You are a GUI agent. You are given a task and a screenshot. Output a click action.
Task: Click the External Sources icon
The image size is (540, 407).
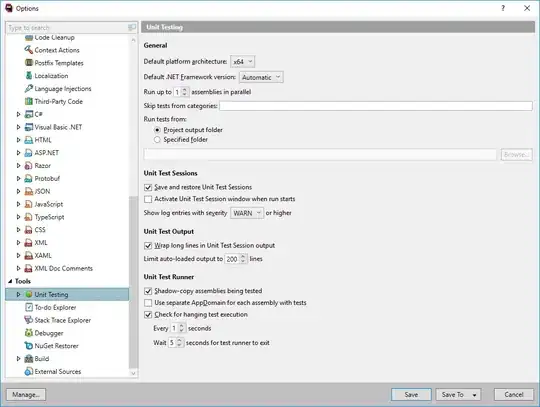[x=29, y=371]
